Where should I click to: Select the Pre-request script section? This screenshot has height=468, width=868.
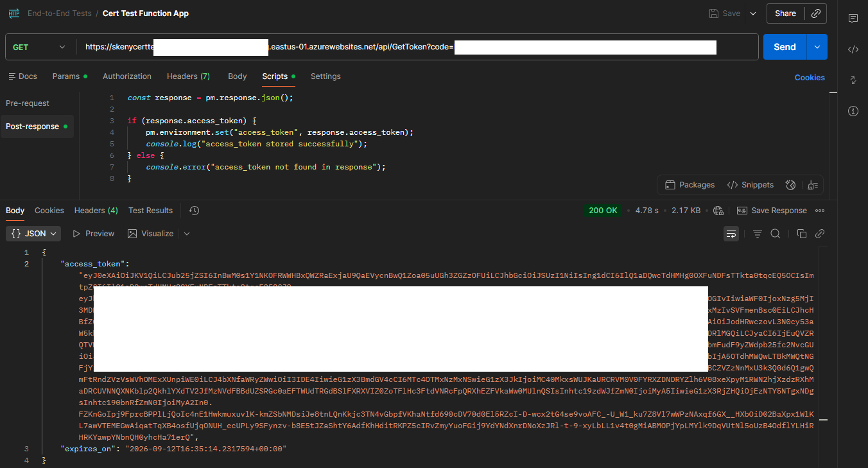pyautogui.click(x=28, y=103)
